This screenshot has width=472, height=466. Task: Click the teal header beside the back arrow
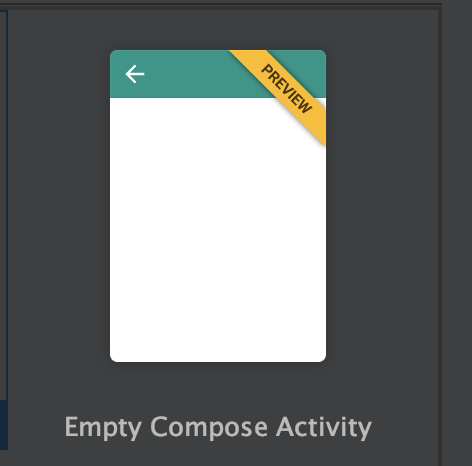[187, 74]
